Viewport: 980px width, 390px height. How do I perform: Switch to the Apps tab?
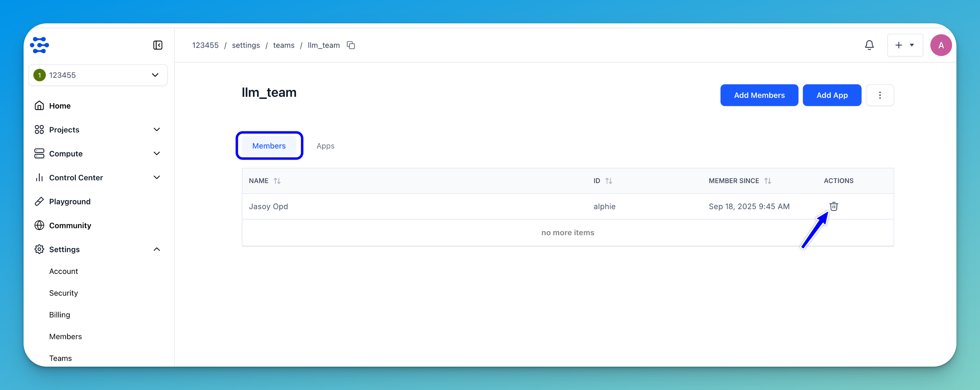coord(325,146)
